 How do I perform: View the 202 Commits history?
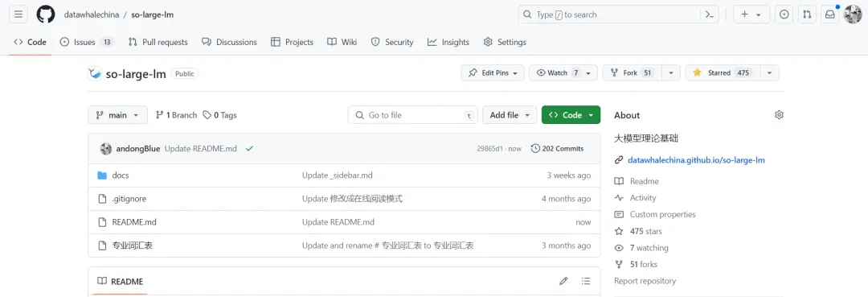click(558, 148)
